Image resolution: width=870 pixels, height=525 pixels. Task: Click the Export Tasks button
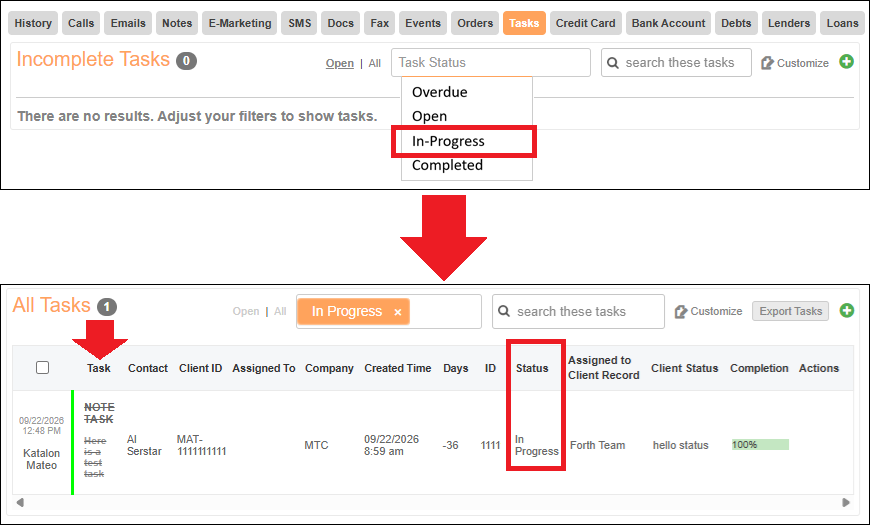[x=791, y=311]
